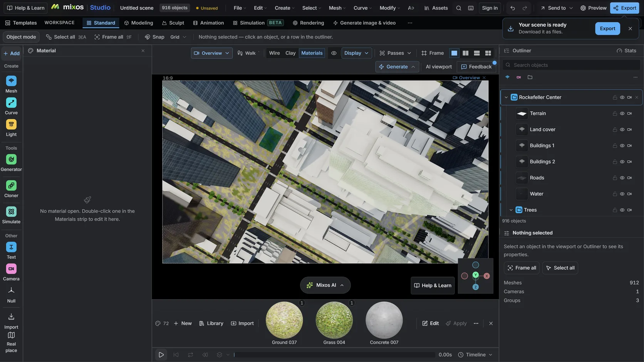The height and width of the screenshot is (362, 644).
Task: Play the timeline animation
Action: tap(161, 355)
